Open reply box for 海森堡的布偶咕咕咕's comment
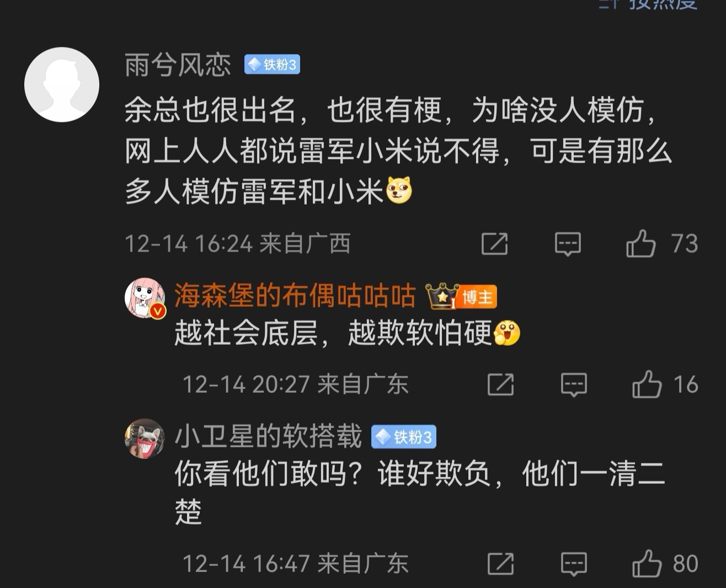This screenshot has height=588, width=726. click(x=574, y=384)
